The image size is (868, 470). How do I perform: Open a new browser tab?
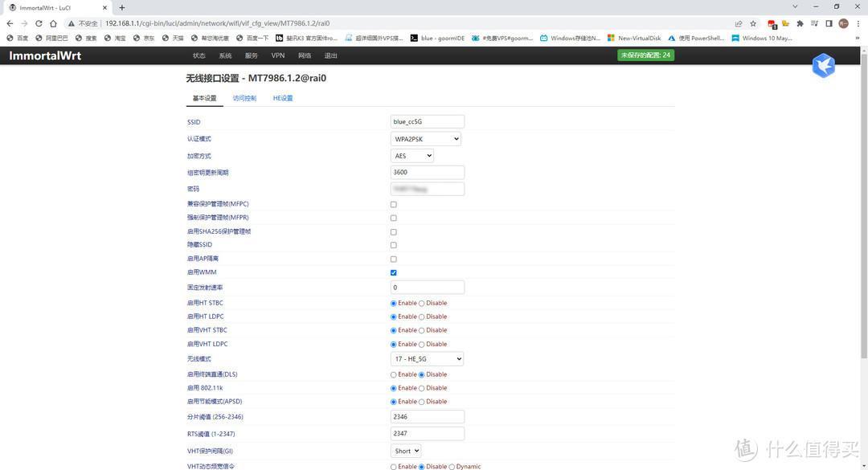[x=122, y=8]
